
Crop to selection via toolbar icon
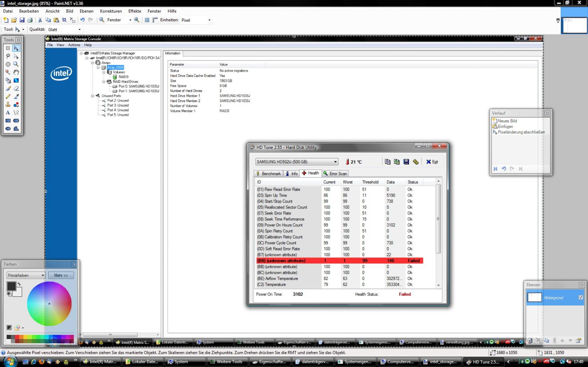point(64,20)
